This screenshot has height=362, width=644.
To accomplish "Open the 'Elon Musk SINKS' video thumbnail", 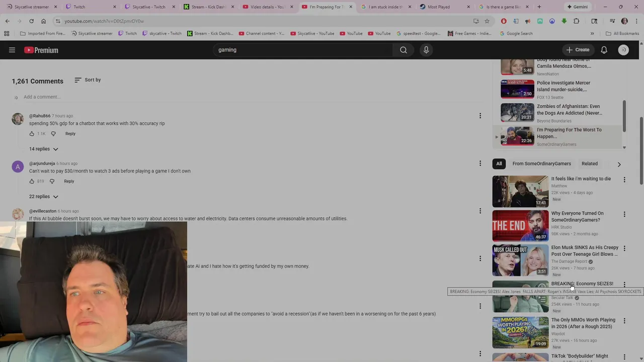I will 520,260.
